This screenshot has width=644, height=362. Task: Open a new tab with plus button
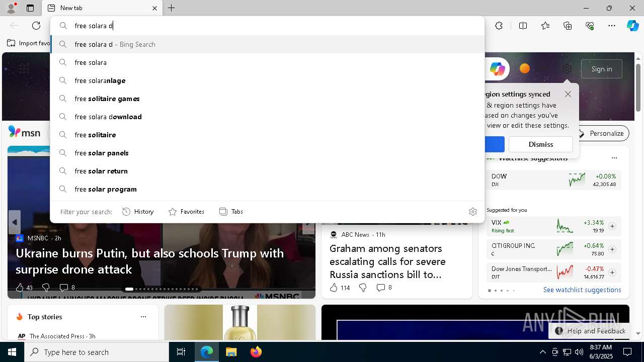172,8
